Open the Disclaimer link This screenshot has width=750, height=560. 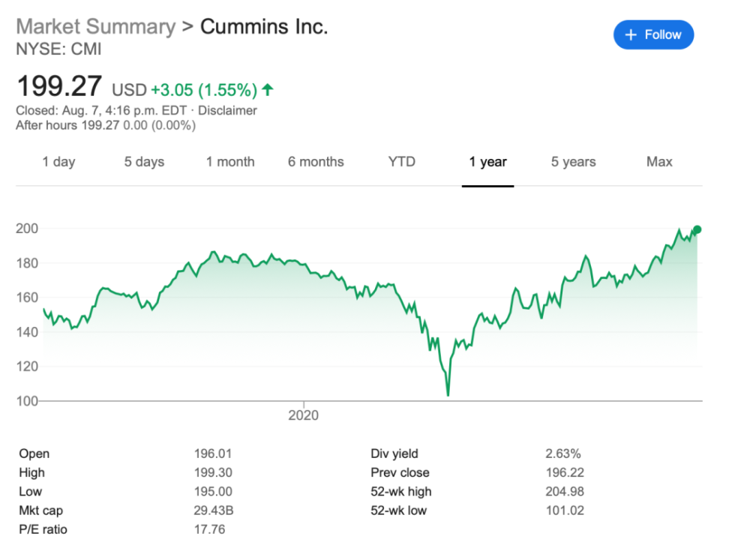[227, 110]
